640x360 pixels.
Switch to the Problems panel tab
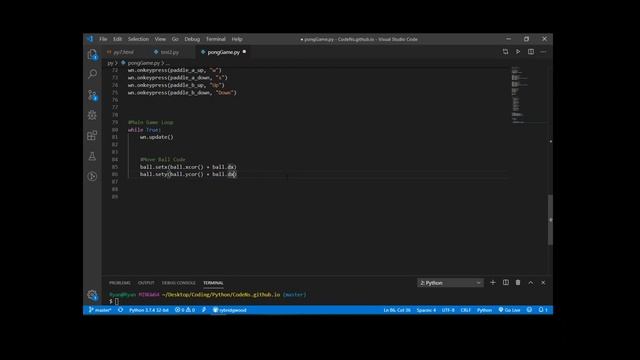[120, 283]
